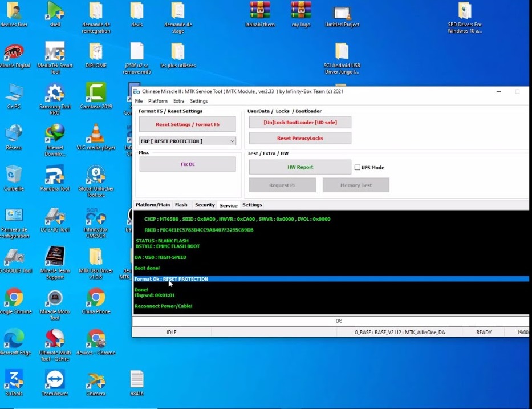
Task: Open the Miracle Team Support icon
Action: [55, 257]
